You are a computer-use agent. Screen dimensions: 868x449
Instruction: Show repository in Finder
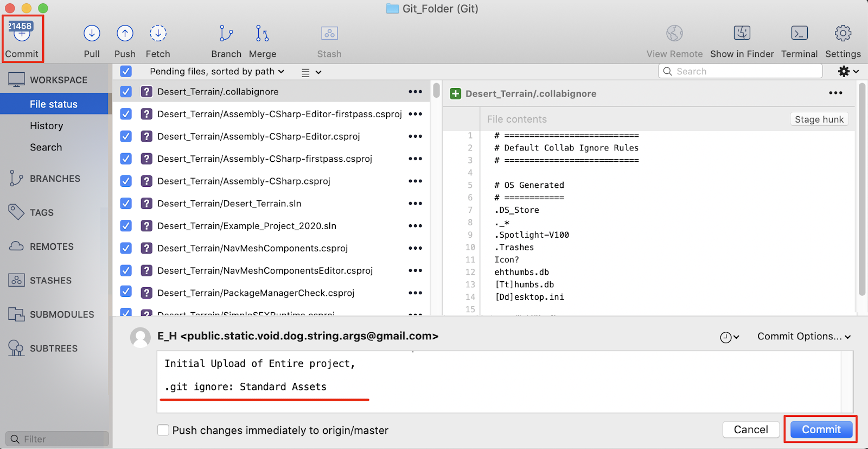click(742, 34)
